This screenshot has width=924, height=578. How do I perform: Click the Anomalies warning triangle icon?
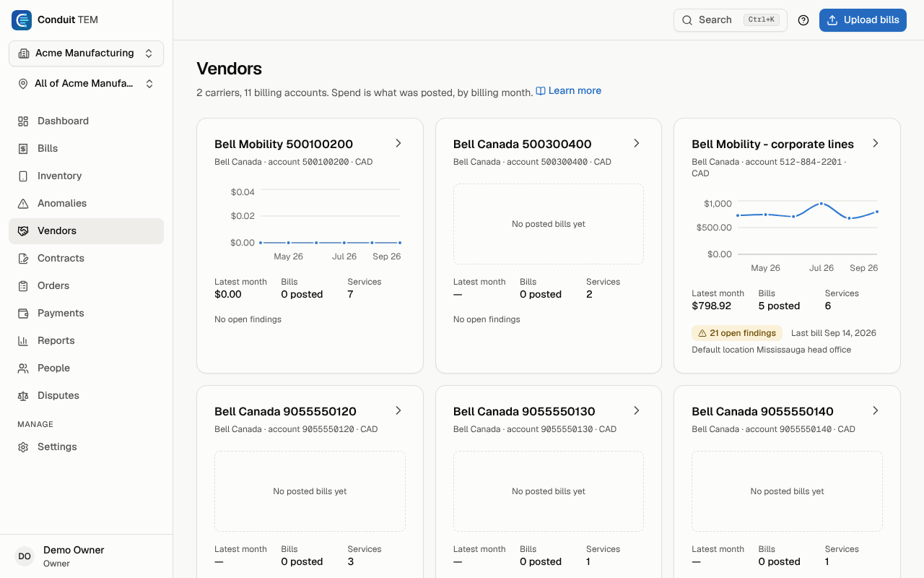(23, 204)
